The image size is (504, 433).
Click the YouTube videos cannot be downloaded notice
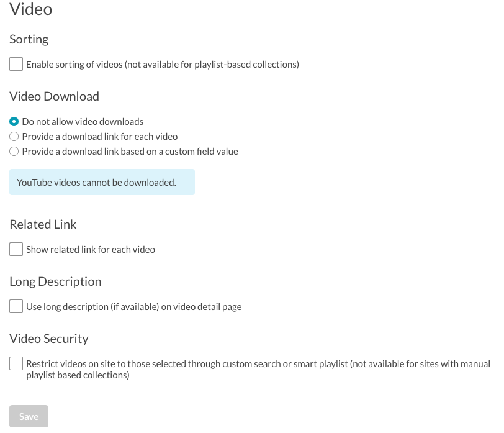(x=102, y=182)
